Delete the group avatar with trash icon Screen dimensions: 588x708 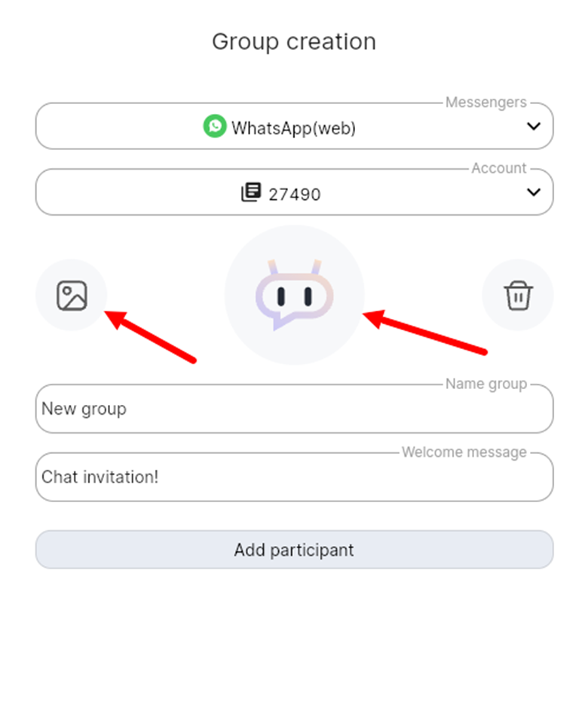(x=518, y=295)
